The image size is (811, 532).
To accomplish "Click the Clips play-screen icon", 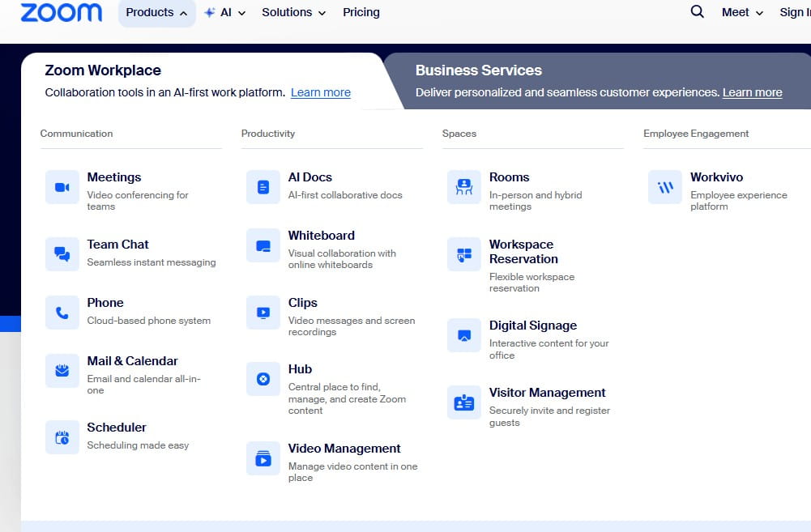I will point(263,313).
